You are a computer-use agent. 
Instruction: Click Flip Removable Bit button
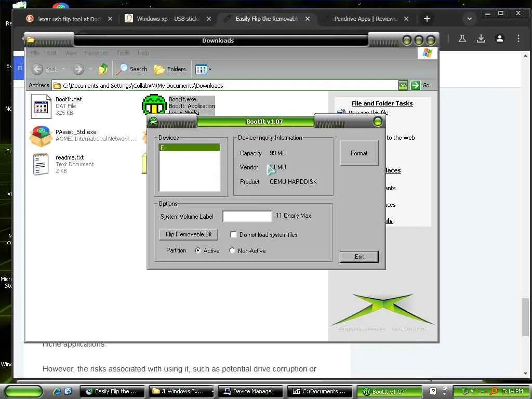click(188, 234)
